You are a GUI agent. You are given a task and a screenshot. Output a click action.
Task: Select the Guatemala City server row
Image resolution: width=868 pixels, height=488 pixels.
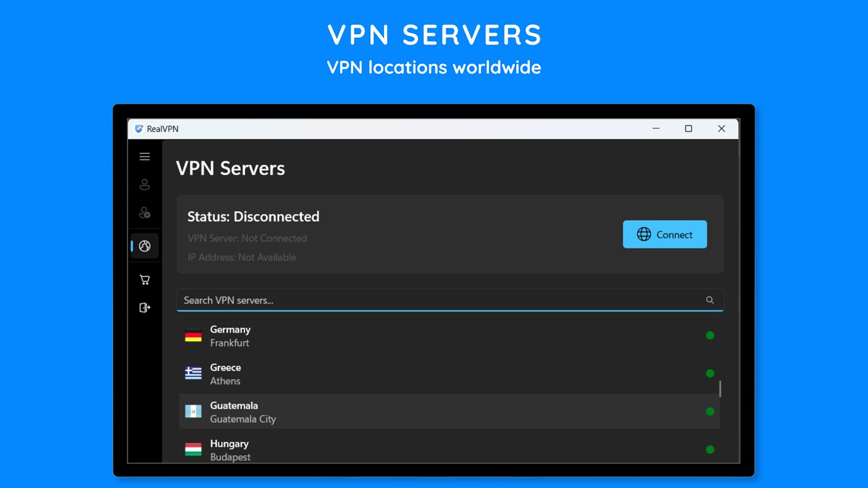tap(434, 411)
